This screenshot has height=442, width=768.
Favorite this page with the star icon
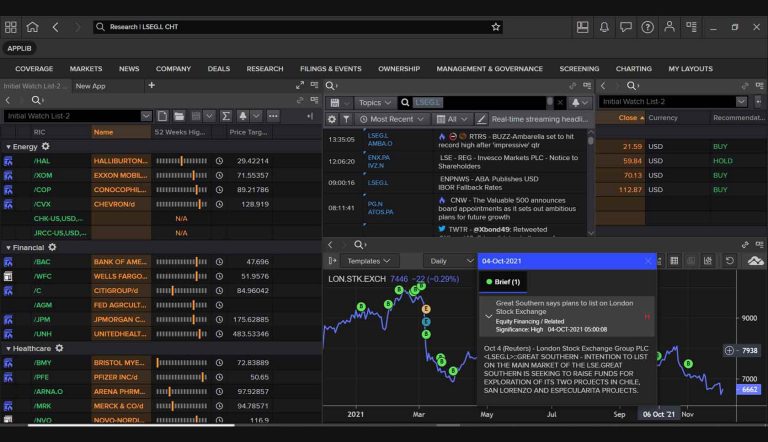[496, 27]
